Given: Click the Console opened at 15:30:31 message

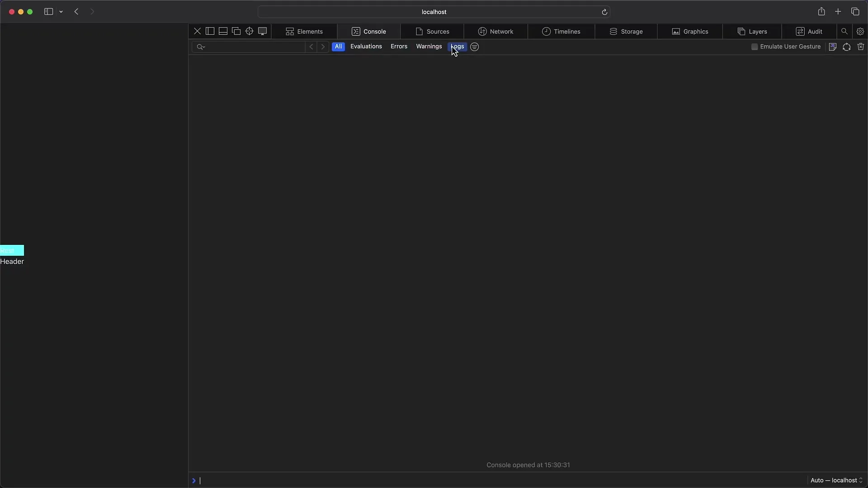Looking at the screenshot, I should [528, 465].
